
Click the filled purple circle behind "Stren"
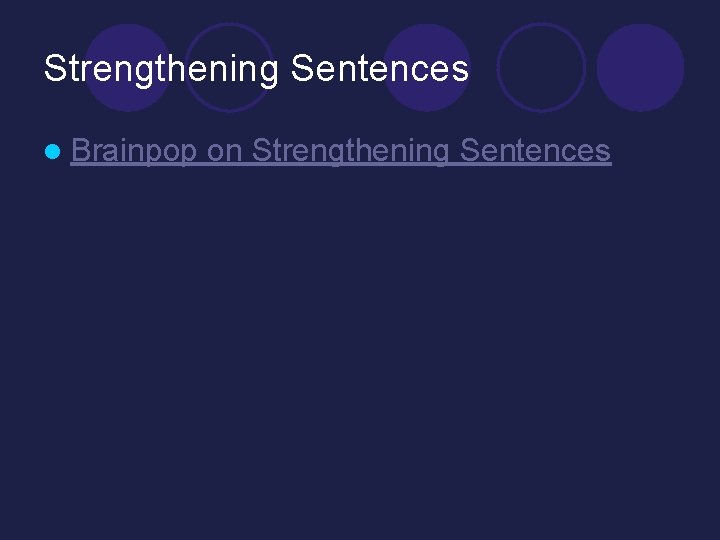(128, 68)
